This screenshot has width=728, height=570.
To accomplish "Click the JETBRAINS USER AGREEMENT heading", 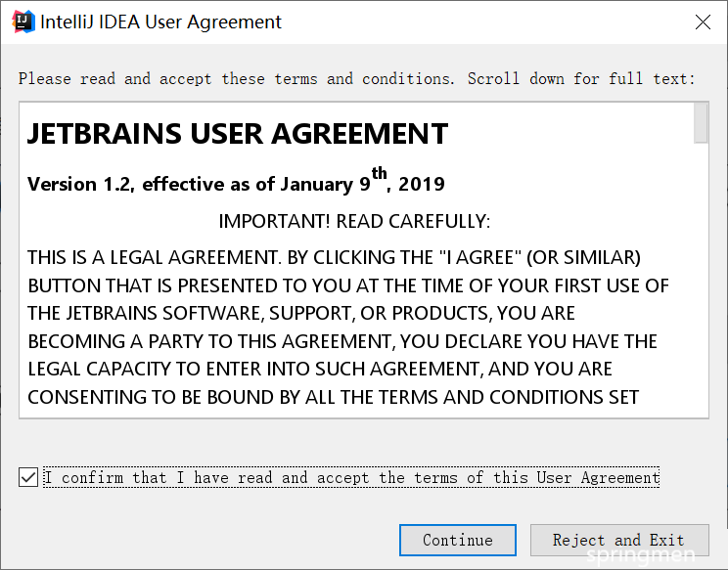I will coord(238,134).
